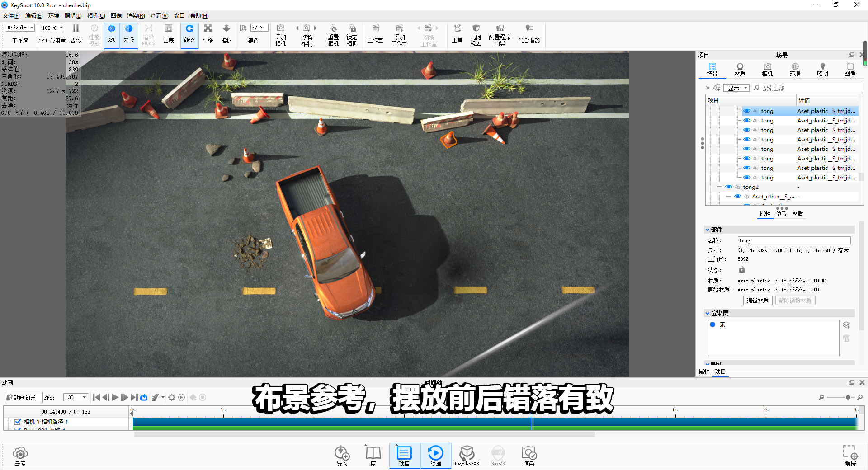This screenshot has width=868, height=470.
Task: Launch the 渲染 render dialog
Action: [x=528, y=456]
